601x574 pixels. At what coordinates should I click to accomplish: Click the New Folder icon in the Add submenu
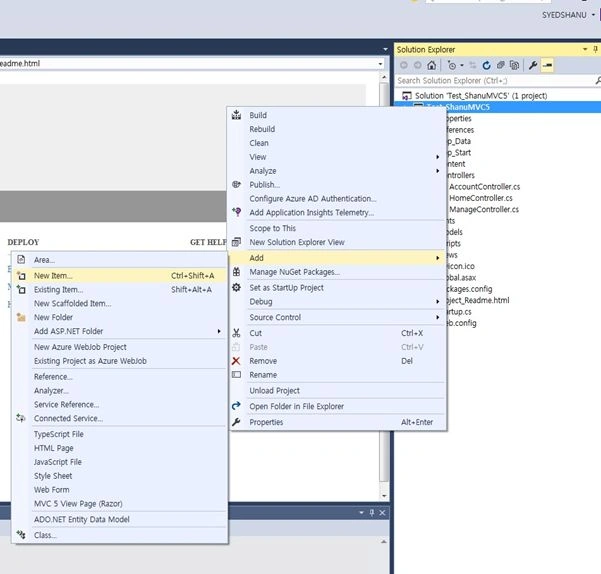(x=21, y=317)
